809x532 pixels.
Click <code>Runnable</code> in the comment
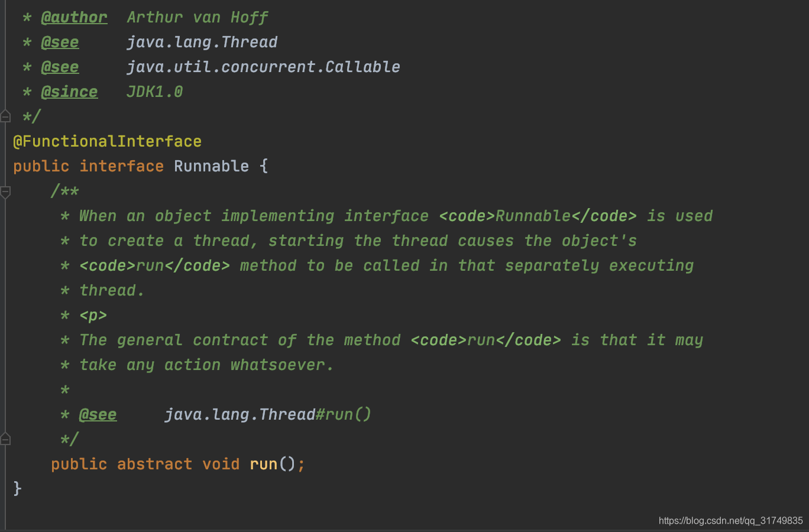pyautogui.click(x=538, y=216)
